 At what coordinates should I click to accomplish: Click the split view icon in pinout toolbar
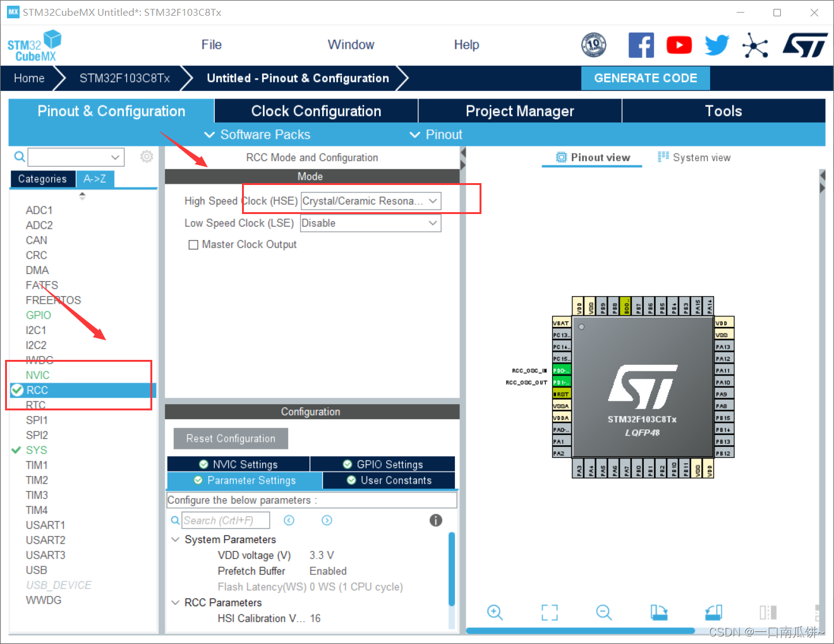coord(768,612)
